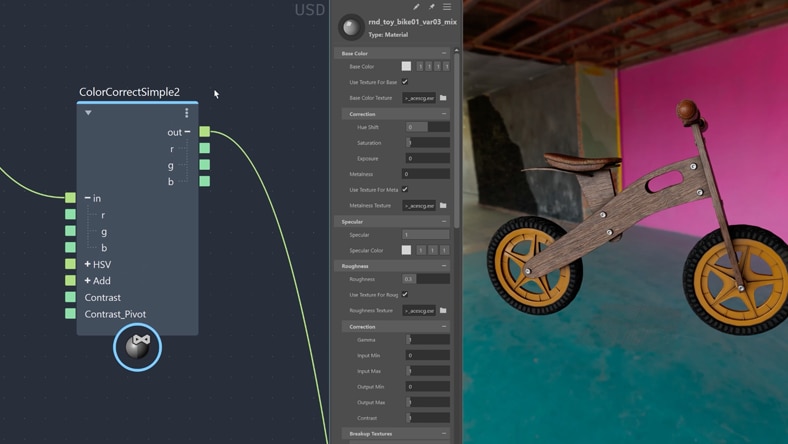Click the Specular value field

tap(426, 234)
